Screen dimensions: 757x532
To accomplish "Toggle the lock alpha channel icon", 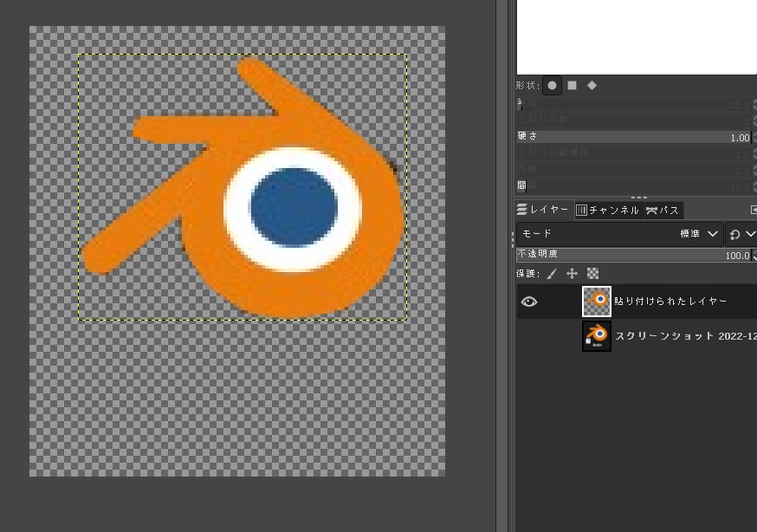I will pyautogui.click(x=592, y=274).
